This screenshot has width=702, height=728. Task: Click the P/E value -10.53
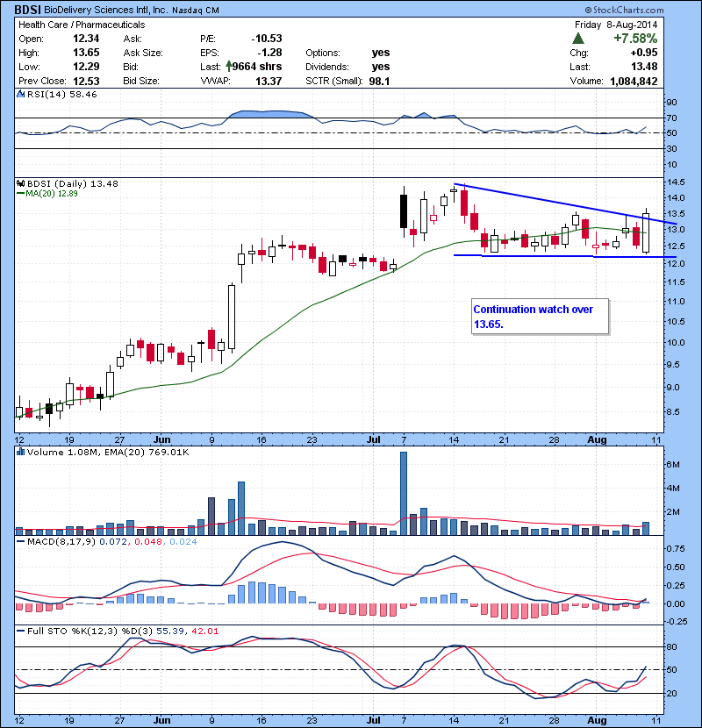click(x=267, y=39)
